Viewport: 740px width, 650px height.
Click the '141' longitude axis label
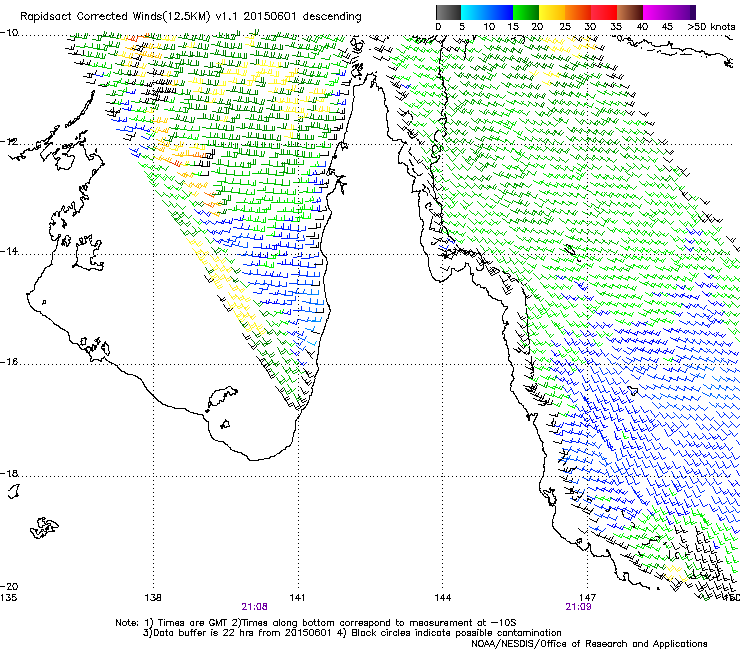[x=297, y=598]
